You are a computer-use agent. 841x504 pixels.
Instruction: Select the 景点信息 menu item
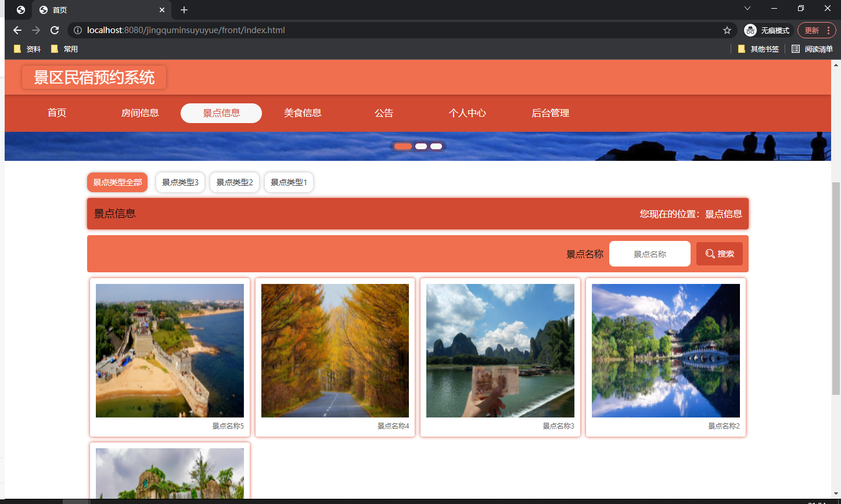click(221, 113)
